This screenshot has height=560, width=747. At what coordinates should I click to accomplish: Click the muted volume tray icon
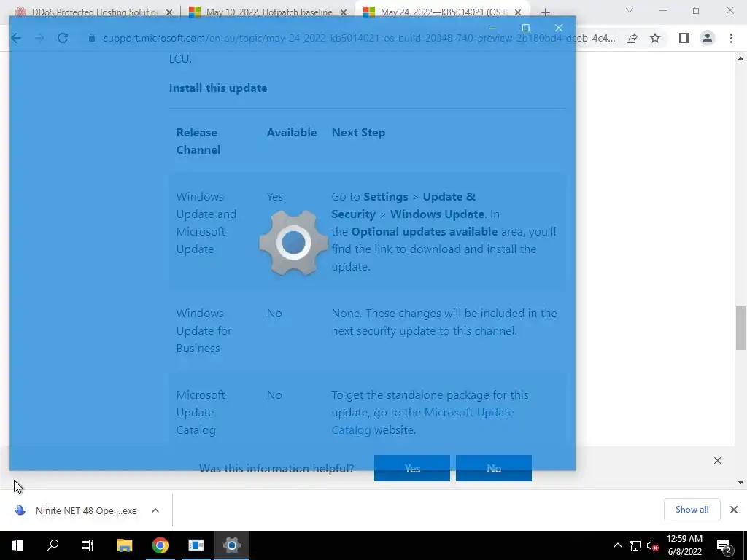click(653, 545)
